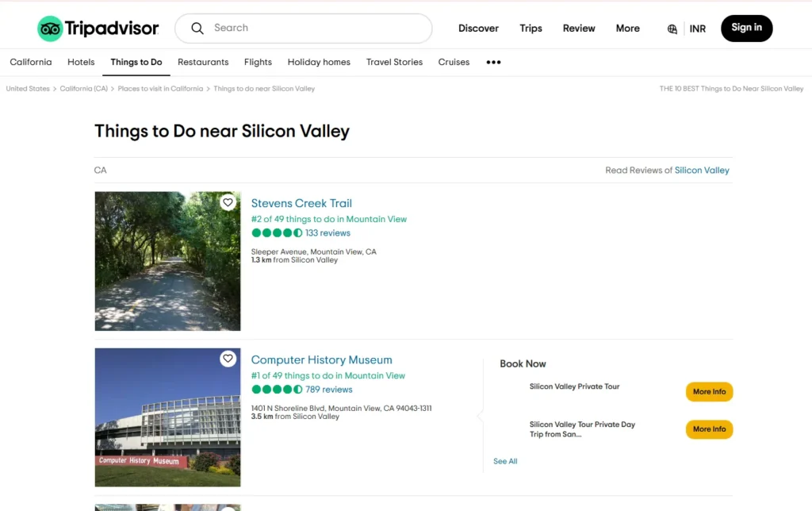Select the Things to Do tab

click(136, 62)
